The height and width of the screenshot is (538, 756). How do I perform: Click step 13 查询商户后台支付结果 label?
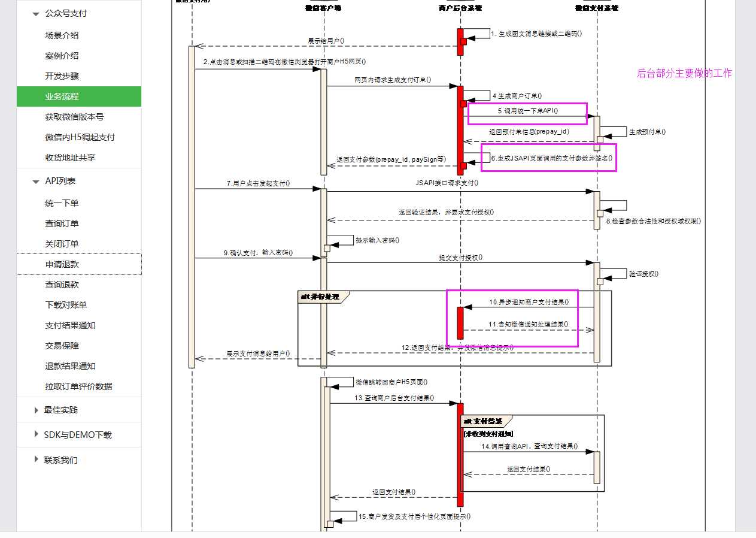(x=394, y=398)
